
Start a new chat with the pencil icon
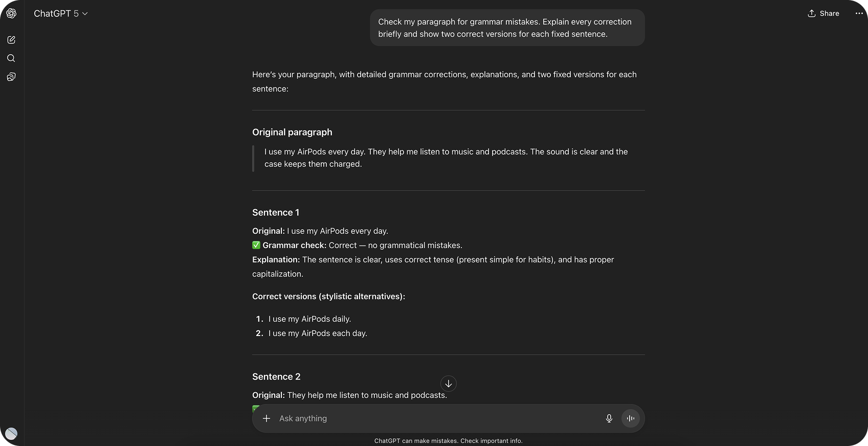tap(11, 40)
